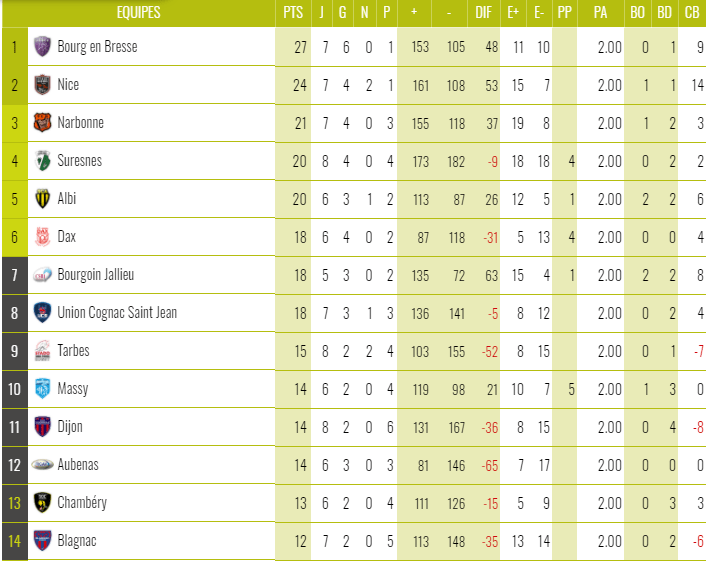Viewport: 706px width, 562px height.
Task: Open the Albi team crest
Action: pyautogui.click(x=42, y=199)
